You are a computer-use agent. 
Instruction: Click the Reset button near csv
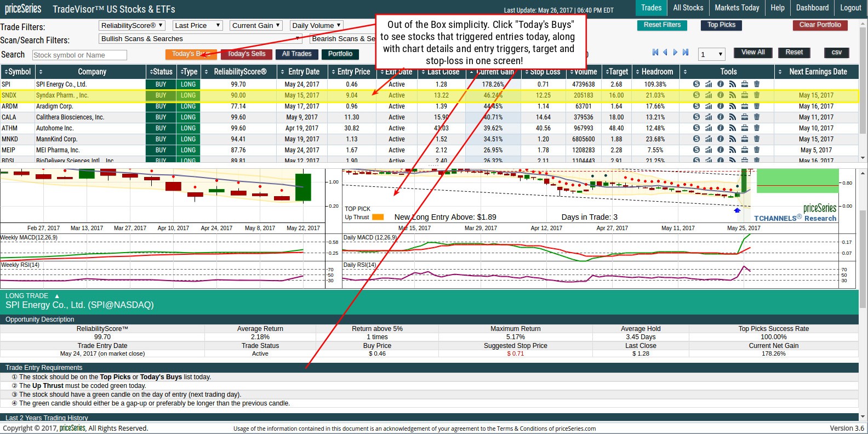[794, 52]
